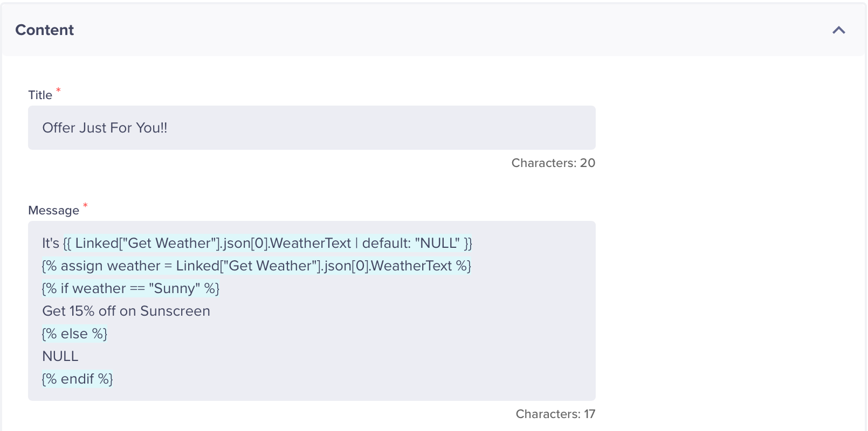Click the '{% assign weather' line
The image size is (868, 431).
pyautogui.click(x=257, y=266)
